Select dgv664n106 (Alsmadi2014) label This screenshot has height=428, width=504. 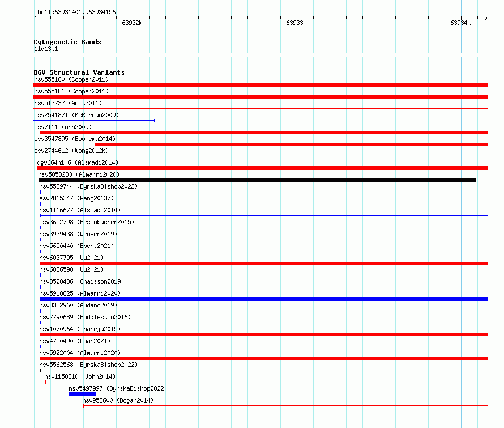[x=78, y=162]
